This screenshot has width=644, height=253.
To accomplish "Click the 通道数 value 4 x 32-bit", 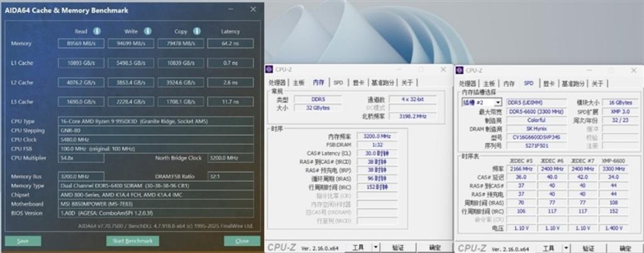I will [413, 99].
